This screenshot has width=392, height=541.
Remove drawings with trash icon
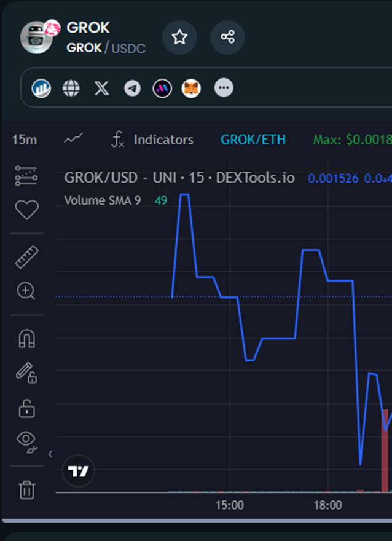click(26, 490)
